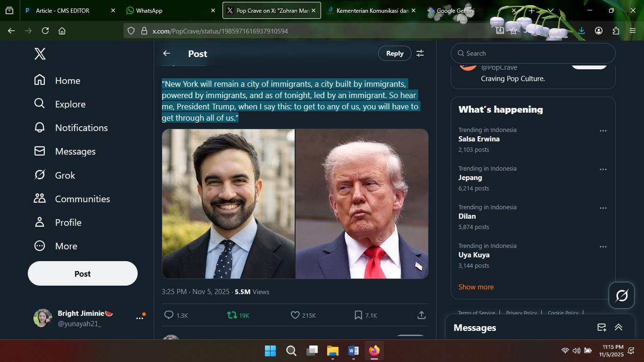Expand the Messages drawer with chevrons
The height and width of the screenshot is (362, 644).
[619, 327]
